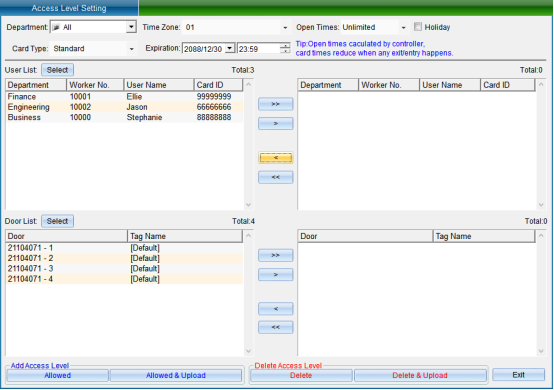Image resolution: width=554 pixels, height=390 pixels.
Task: Click the Business department cell
Action: point(24,117)
